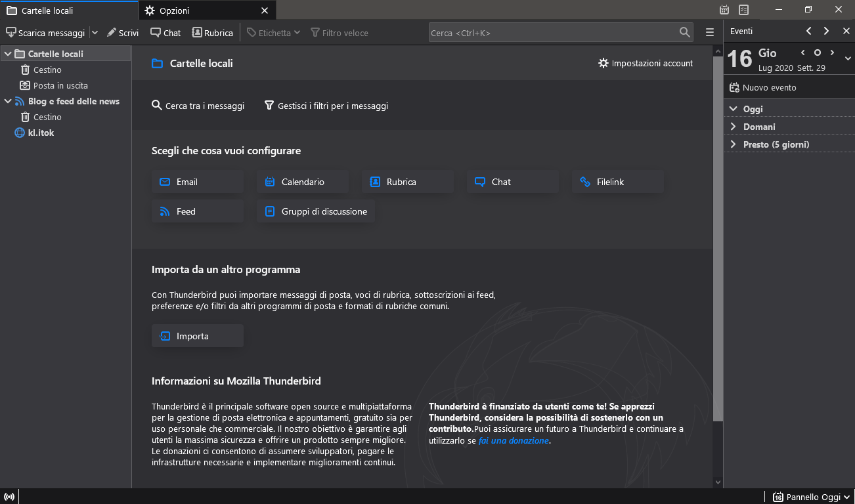
Task: Collapse the Cartelle locali folder tree
Action: tap(7, 54)
